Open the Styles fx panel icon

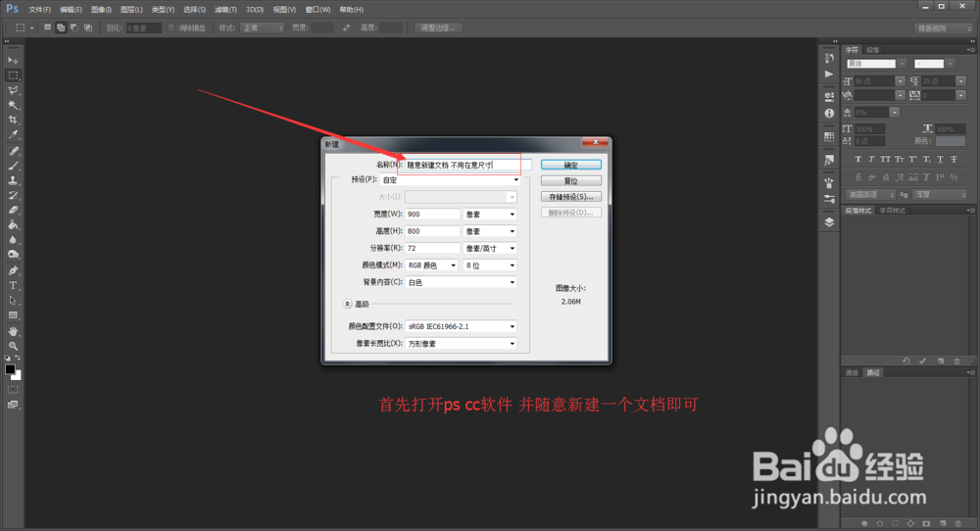click(x=829, y=160)
